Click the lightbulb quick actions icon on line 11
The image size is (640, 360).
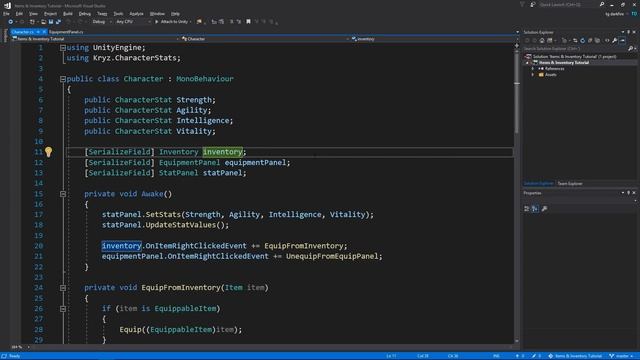point(49,152)
